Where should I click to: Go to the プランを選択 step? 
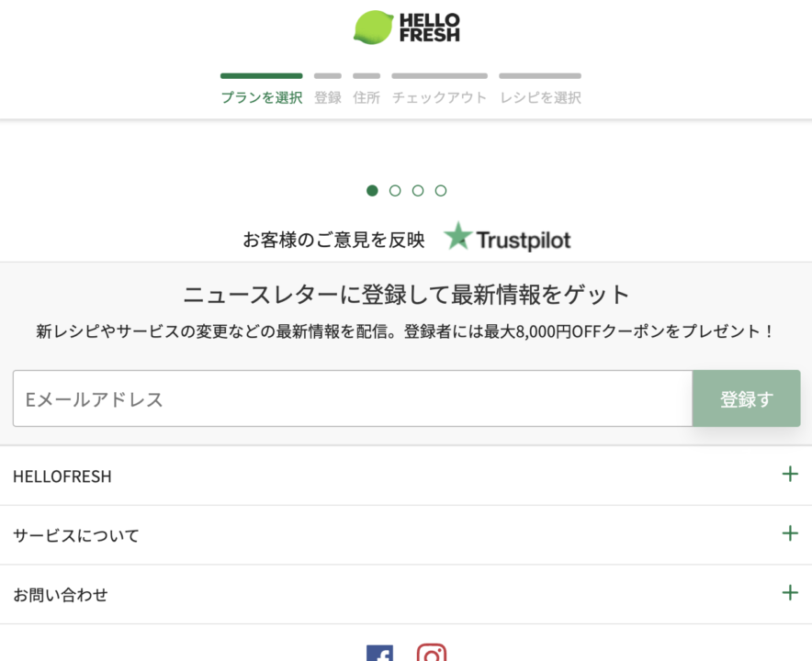pyautogui.click(x=261, y=97)
